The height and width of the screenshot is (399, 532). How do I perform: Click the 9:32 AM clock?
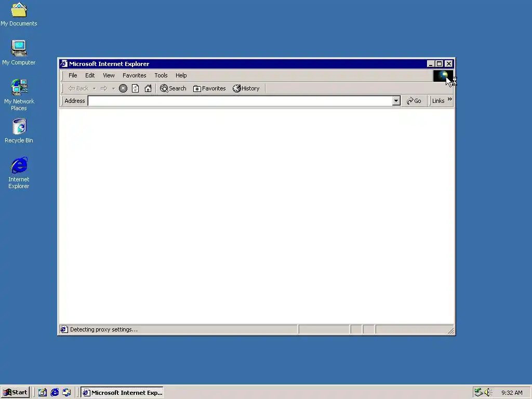[512, 393]
